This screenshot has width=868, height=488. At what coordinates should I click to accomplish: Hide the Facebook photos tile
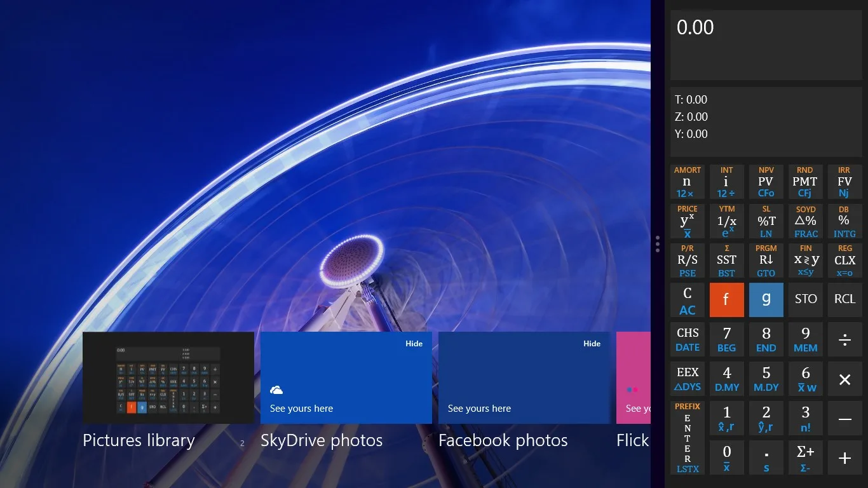point(592,344)
